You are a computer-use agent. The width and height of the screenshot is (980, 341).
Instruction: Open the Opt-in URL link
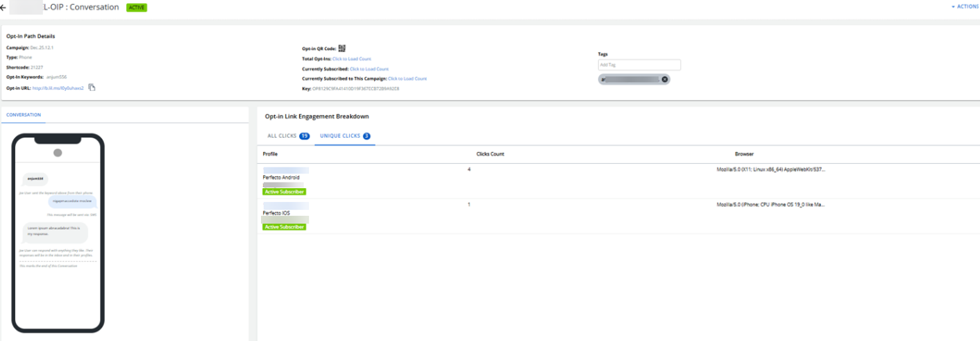(58, 88)
